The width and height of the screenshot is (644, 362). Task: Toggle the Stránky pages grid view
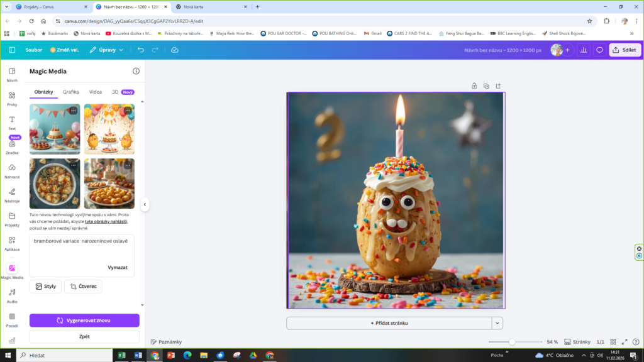pos(576,342)
